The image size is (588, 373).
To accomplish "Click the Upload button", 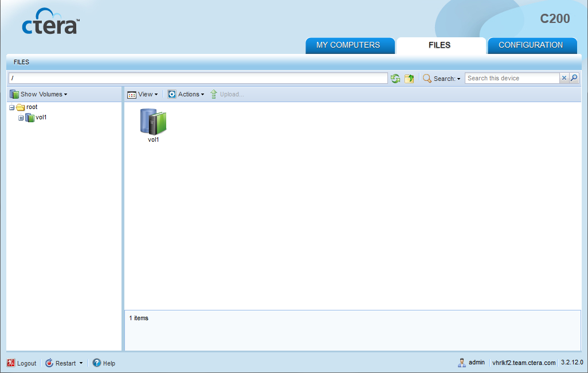I will (x=228, y=94).
